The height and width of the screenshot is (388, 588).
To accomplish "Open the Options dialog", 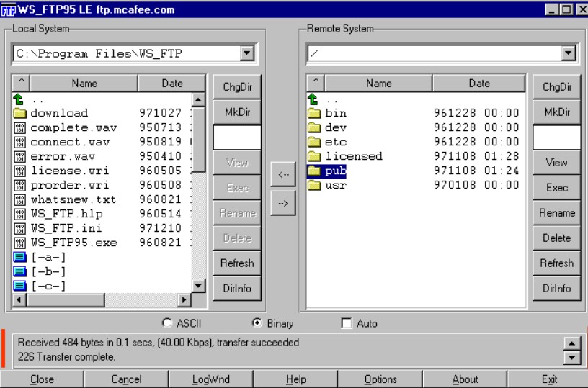I will click(x=380, y=379).
